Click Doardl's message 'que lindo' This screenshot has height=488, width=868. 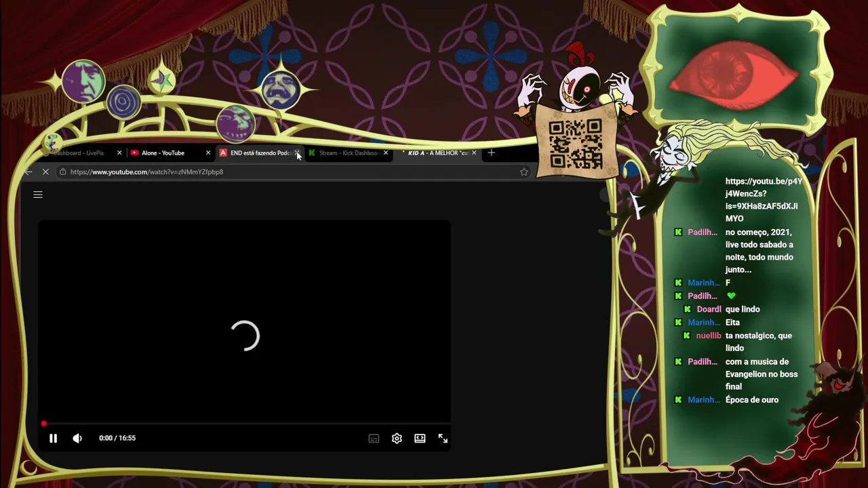(743, 309)
